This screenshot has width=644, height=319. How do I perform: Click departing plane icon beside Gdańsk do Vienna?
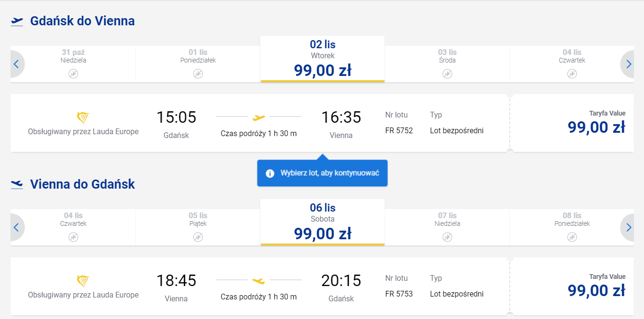tap(17, 21)
